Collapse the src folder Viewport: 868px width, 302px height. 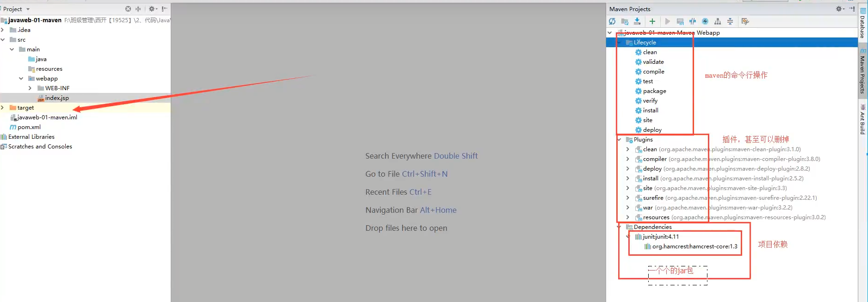coord(3,40)
